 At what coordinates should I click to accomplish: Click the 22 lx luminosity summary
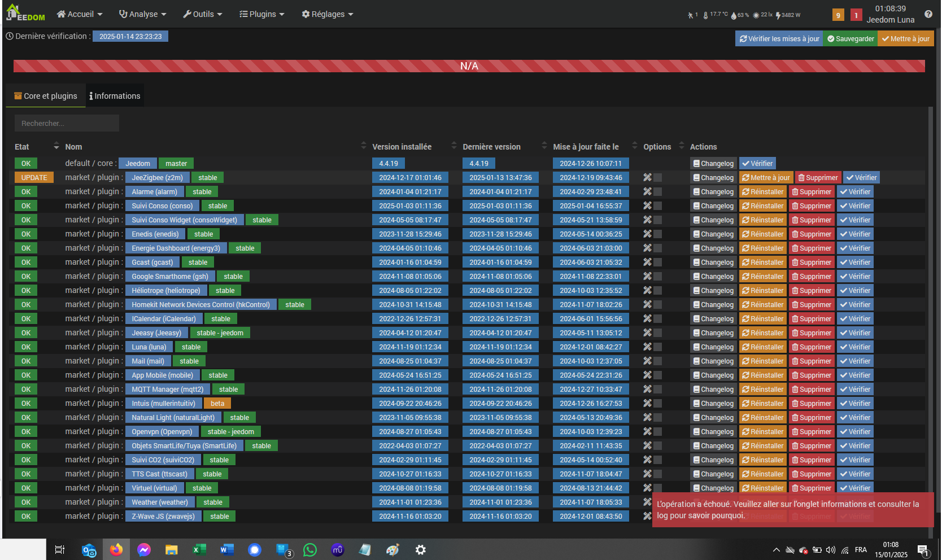[762, 15]
